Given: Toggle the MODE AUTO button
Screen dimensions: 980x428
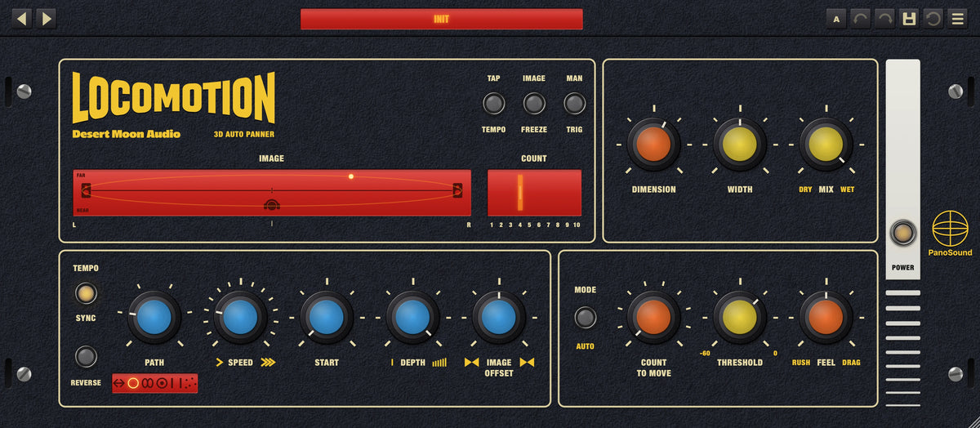Looking at the screenshot, I should 585,317.
